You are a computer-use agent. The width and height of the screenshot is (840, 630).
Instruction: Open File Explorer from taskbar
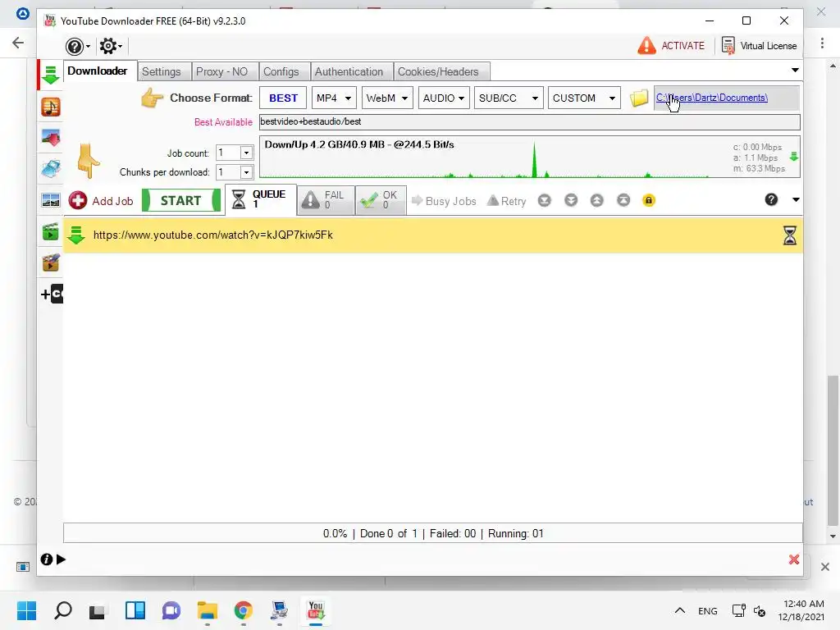coord(208,610)
